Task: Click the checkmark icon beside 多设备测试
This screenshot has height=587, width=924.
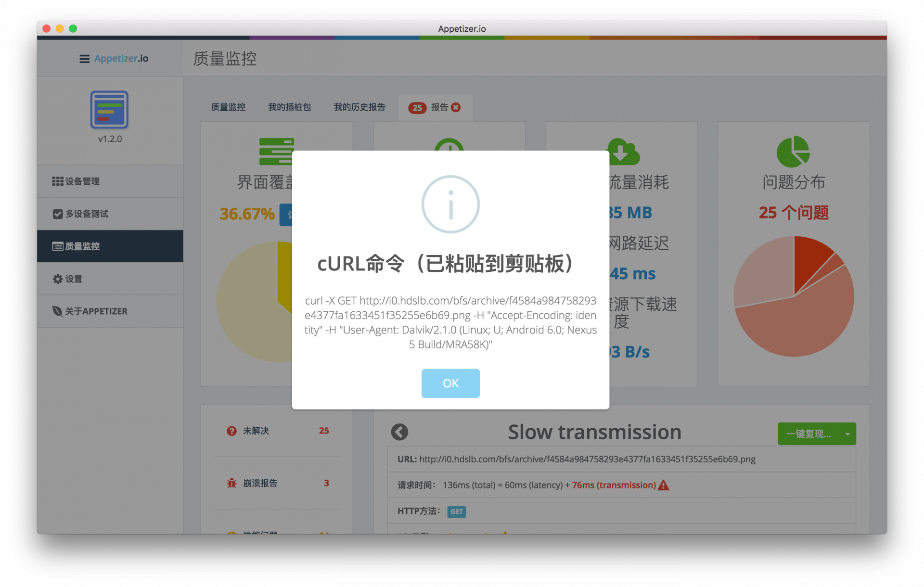Action: click(57, 214)
